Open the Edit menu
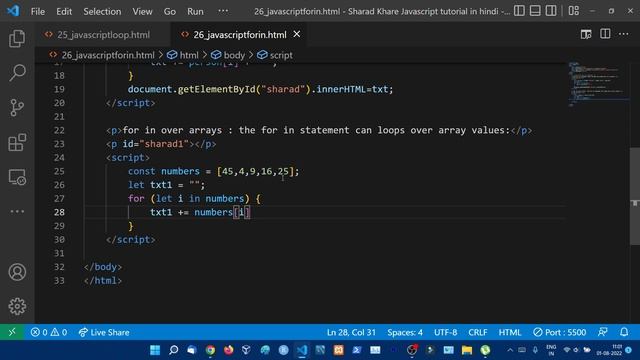This screenshot has height=360, width=640. (x=64, y=11)
